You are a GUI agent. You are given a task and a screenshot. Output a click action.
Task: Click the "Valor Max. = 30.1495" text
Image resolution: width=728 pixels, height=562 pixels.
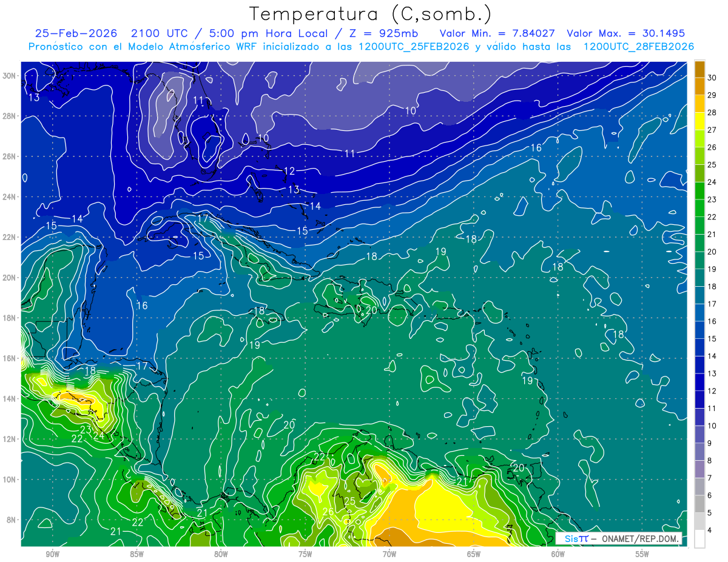click(627, 33)
